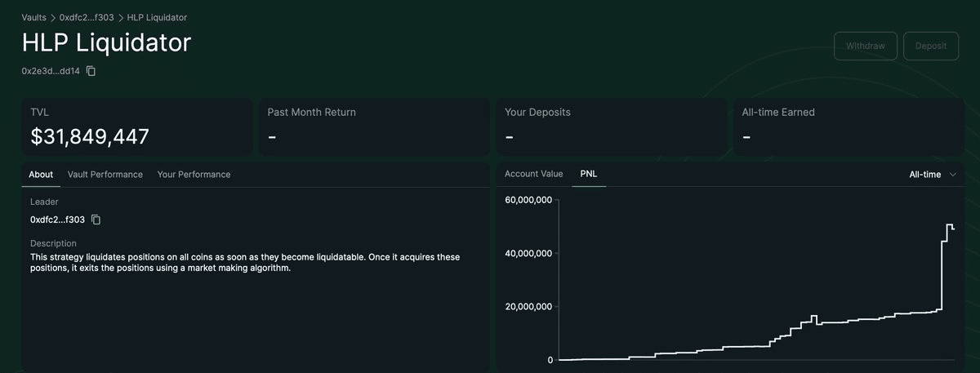980x373 pixels.
Task: Open the About tab
Action: [x=41, y=175]
